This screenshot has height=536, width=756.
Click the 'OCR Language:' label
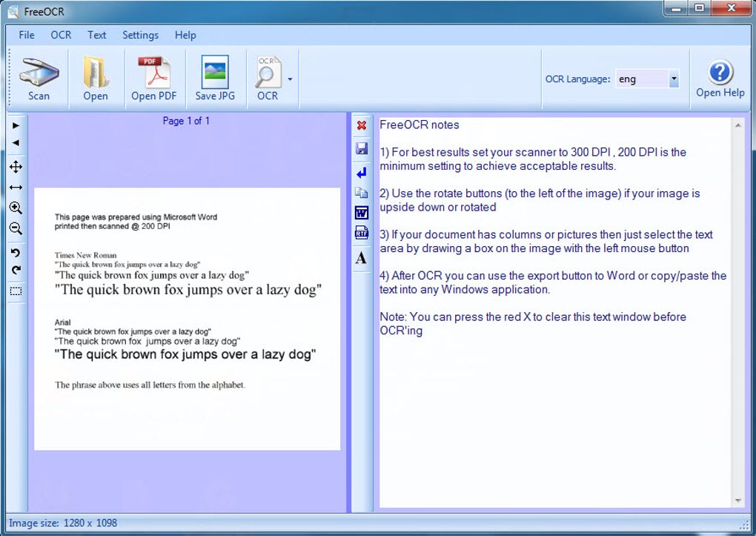coord(577,79)
